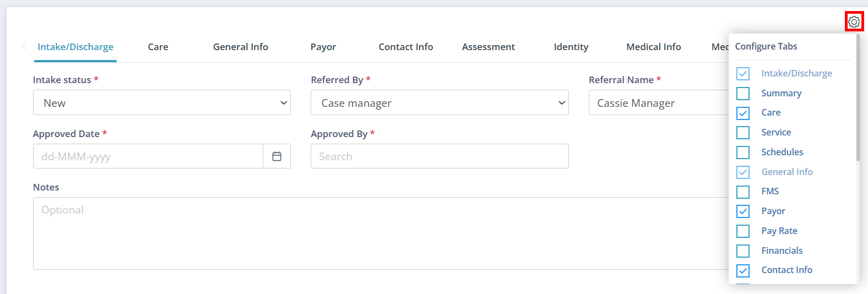
Task: Click the Approved By search field
Action: point(439,156)
